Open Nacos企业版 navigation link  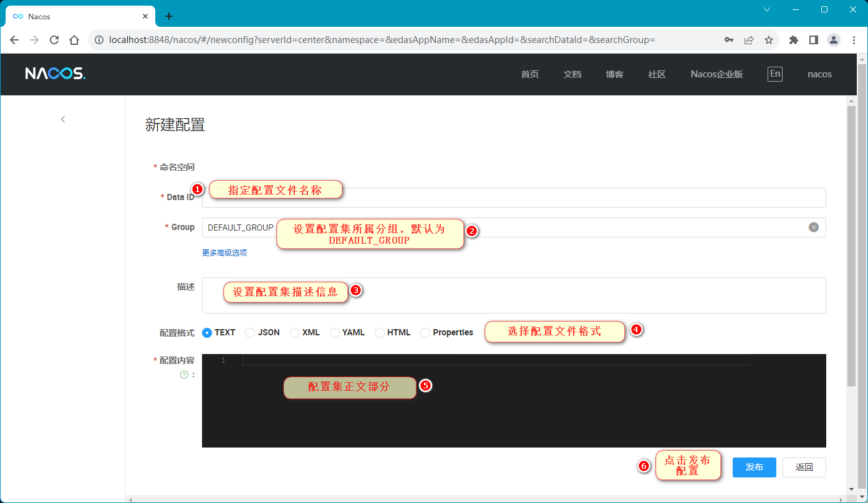(717, 74)
